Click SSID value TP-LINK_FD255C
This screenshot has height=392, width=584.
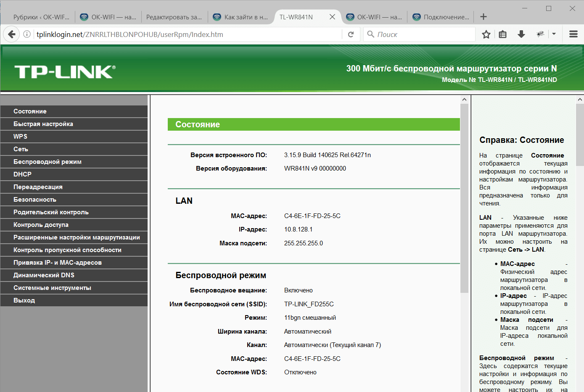[x=309, y=304]
